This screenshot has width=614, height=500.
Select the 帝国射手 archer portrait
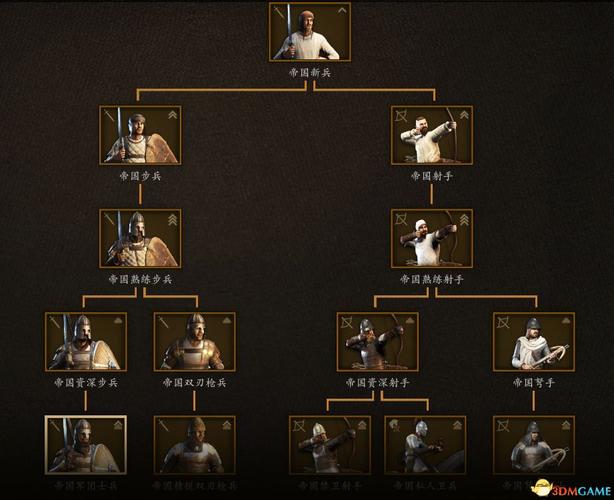pyautogui.click(x=432, y=135)
